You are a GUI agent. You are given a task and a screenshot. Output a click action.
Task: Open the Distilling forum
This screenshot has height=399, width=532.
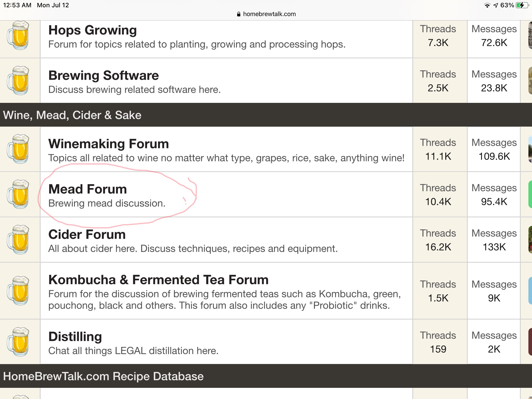tap(75, 336)
